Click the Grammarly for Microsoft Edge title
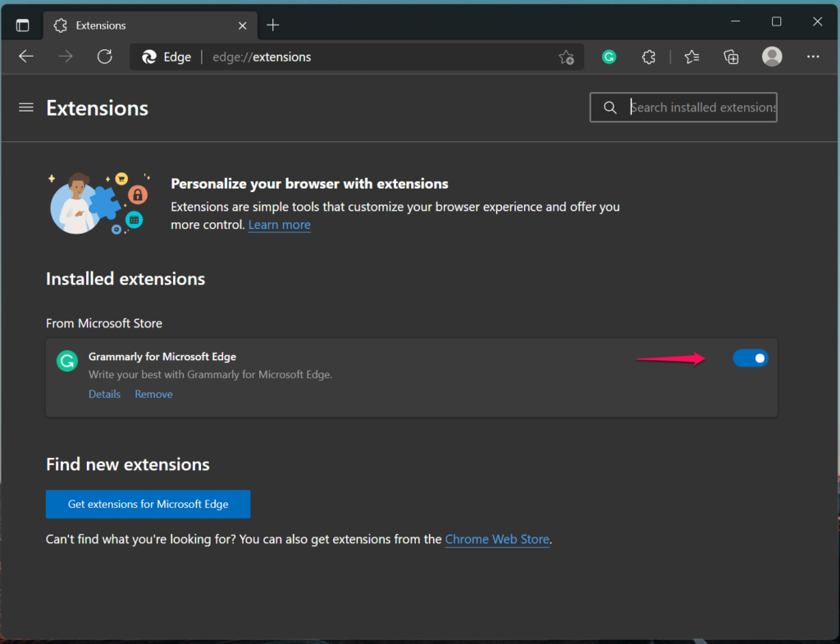Screen dimensions: 840x644 (x=162, y=356)
